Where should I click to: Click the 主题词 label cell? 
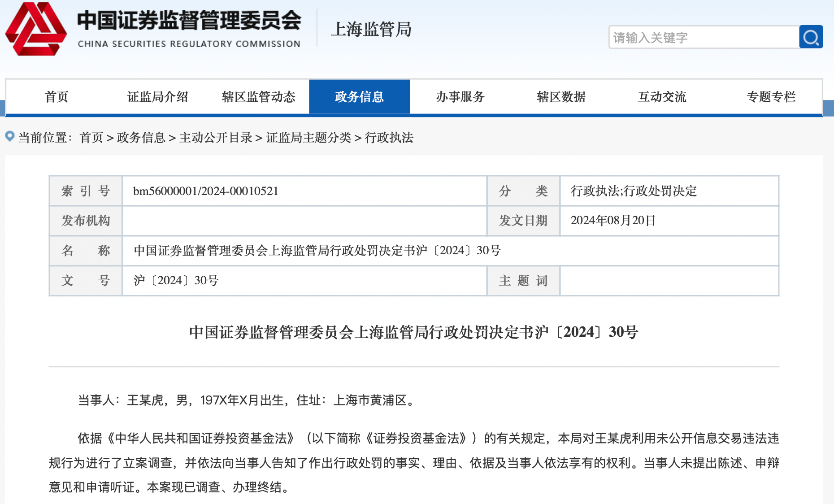click(523, 281)
